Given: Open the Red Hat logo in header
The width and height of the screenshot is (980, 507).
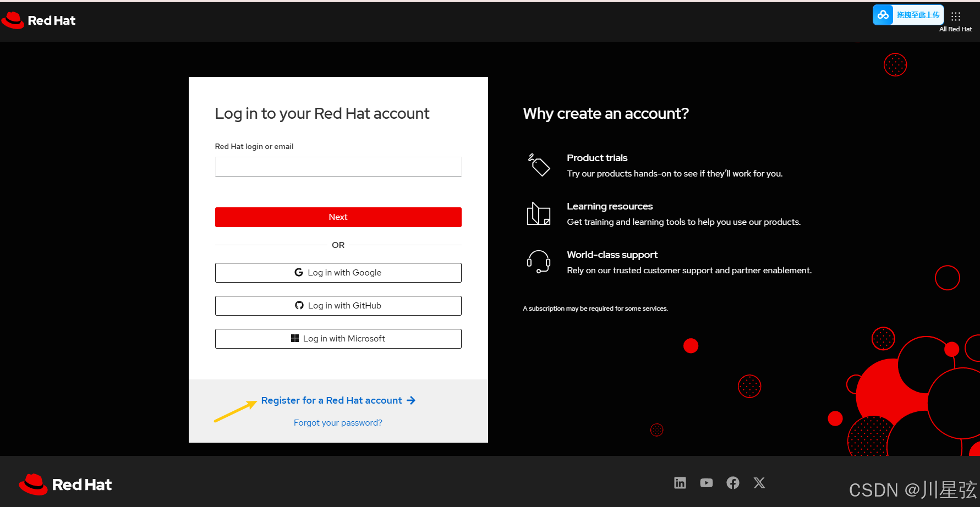Looking at the screenshot, I should [39, 20].
